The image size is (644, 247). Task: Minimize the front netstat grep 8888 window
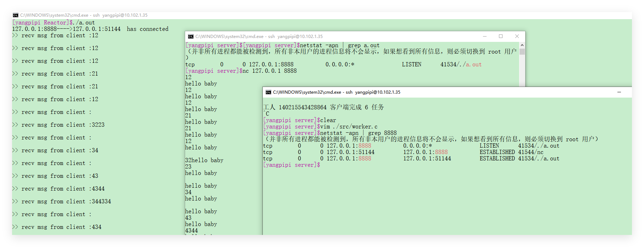619,92
